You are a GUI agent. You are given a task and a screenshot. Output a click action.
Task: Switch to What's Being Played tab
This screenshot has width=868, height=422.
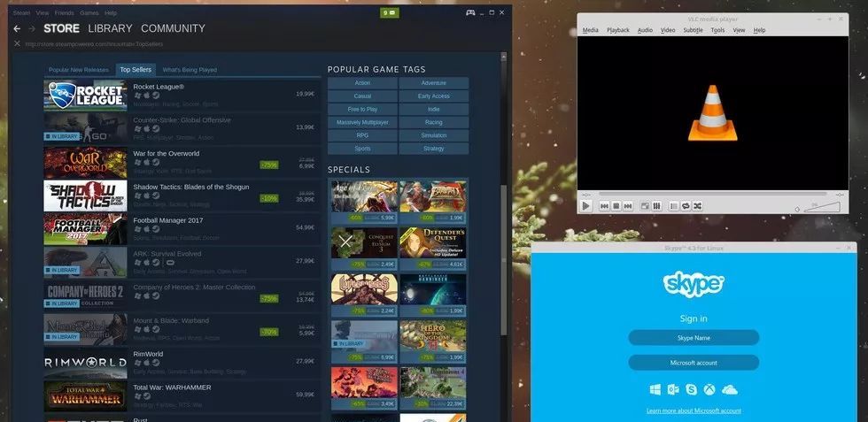(x=190, y=70)
